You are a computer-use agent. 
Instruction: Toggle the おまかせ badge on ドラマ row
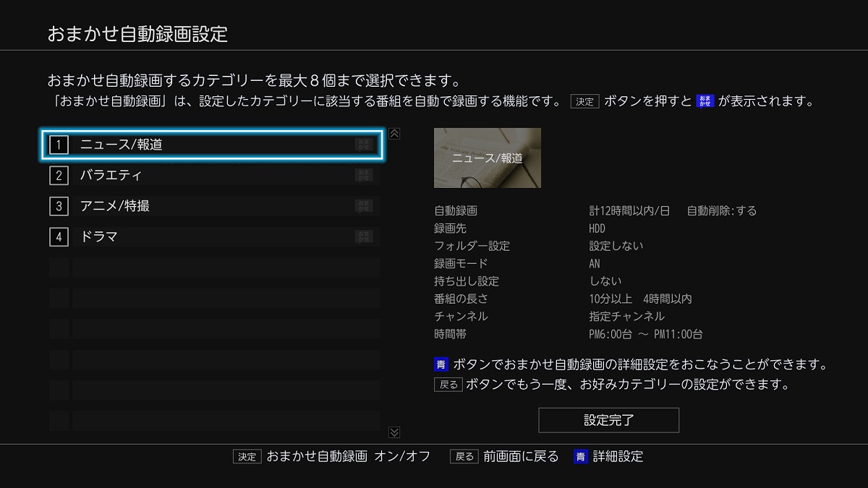(365, 236)
